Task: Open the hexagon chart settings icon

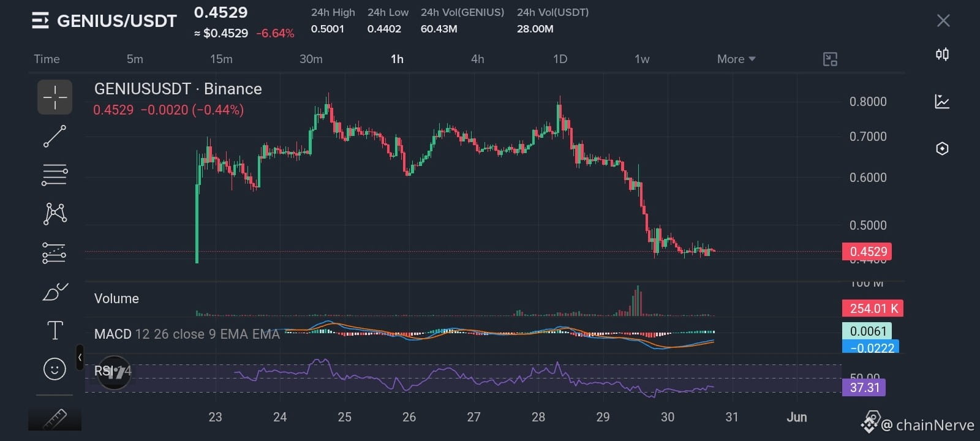Action: [x=942, y=149]
